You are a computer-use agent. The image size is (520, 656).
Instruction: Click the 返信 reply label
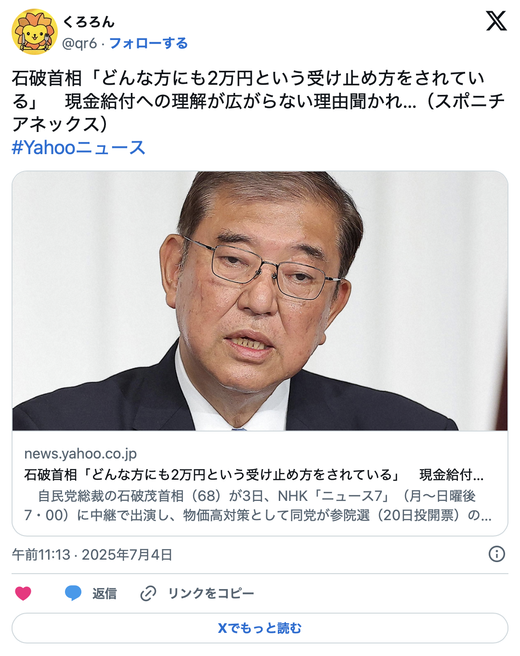pos(104,593)
